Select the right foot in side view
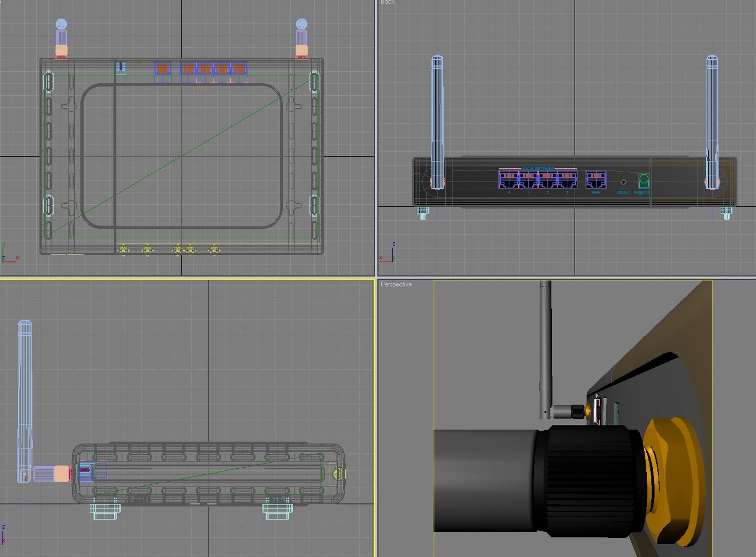 click(x=277, y=511)
